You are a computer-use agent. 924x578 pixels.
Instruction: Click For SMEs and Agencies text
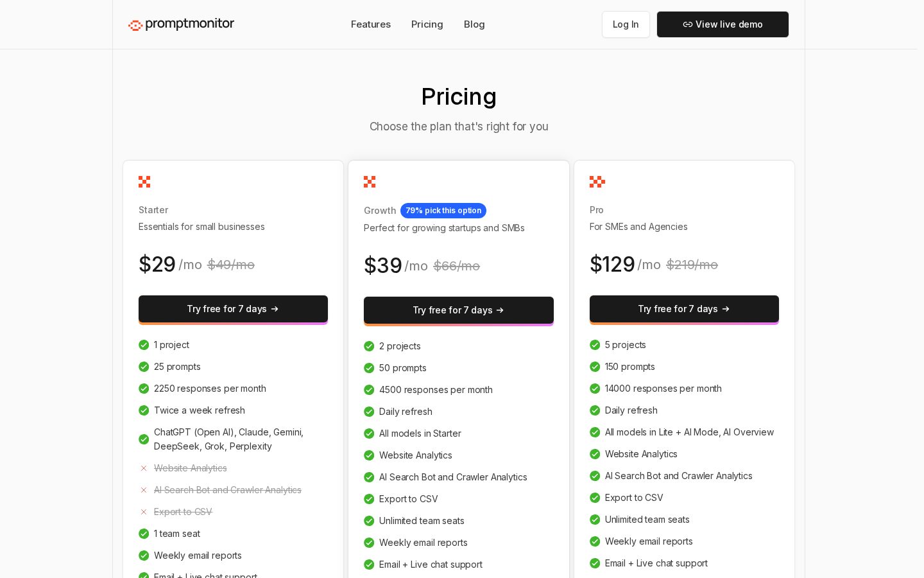[x=638, y=227]
